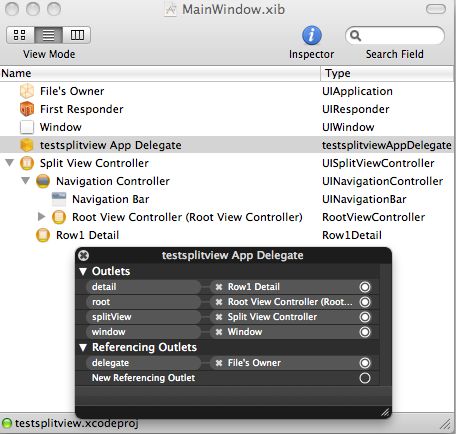The height and width of the screenshot is (434, 456).
Task: Collapse the Referencing Outlets section
Action: 83,347
